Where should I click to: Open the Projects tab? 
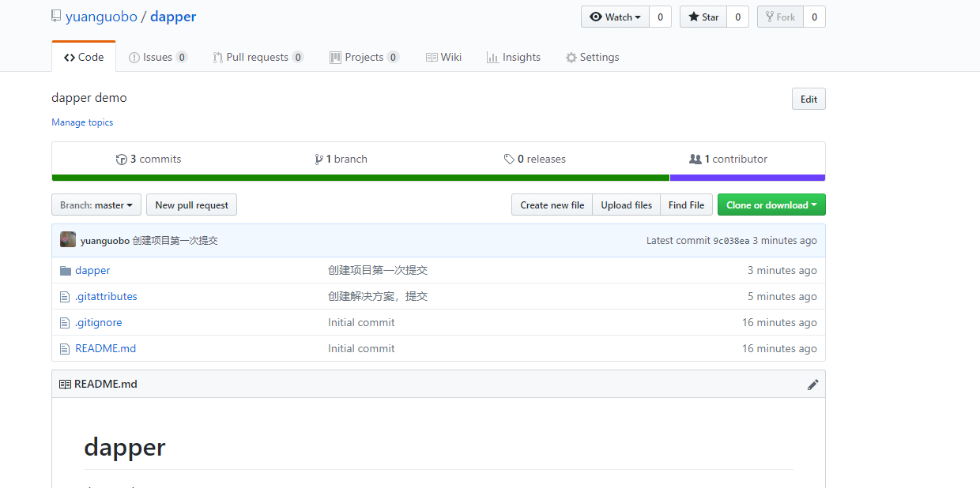[364, 57]
